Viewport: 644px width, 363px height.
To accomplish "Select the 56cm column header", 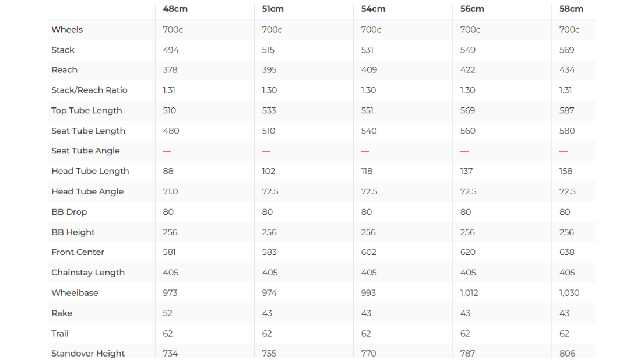I will 472,9.
